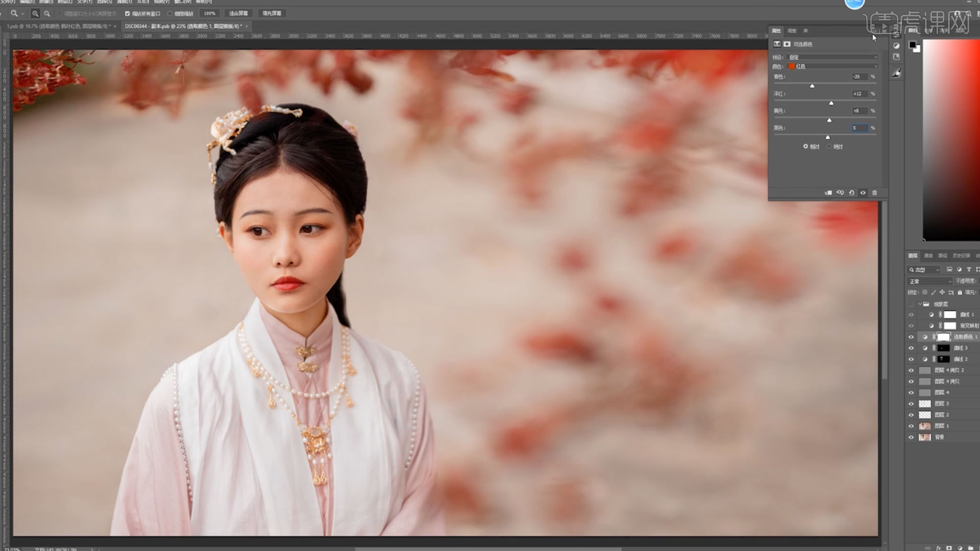Switch to the 历史记录 history tab
The image size is (980, 551).
(x=961, y=256)
